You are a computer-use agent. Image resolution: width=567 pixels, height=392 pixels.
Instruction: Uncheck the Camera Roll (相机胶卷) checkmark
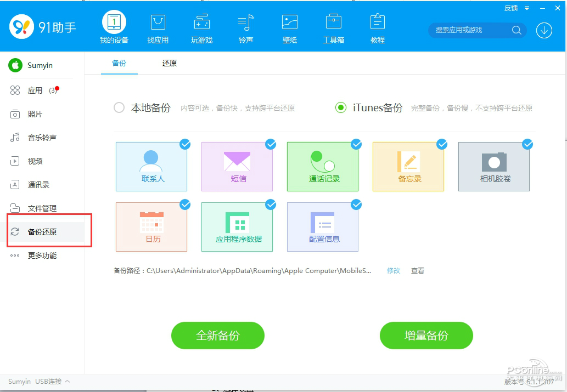click(x=527, y=145)
